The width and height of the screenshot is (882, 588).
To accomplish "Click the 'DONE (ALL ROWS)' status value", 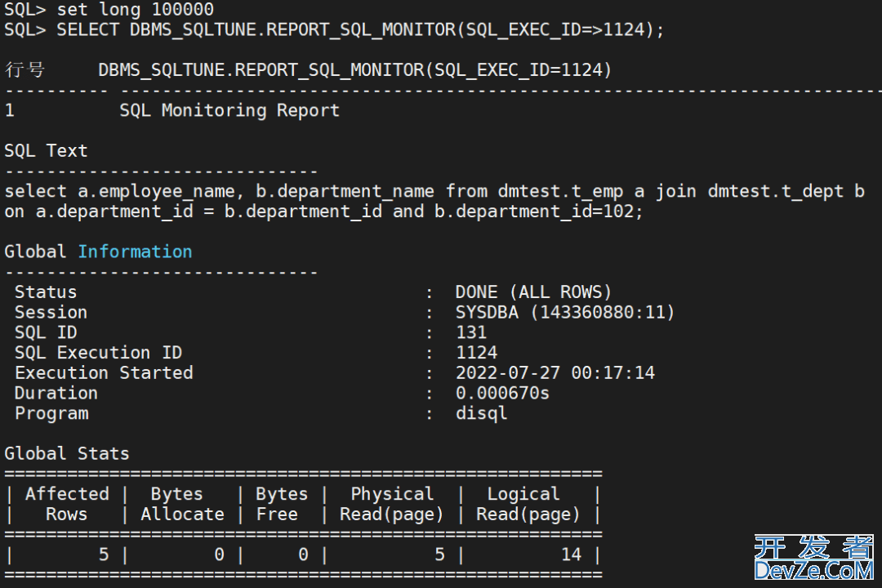I will tap(533, 292).
